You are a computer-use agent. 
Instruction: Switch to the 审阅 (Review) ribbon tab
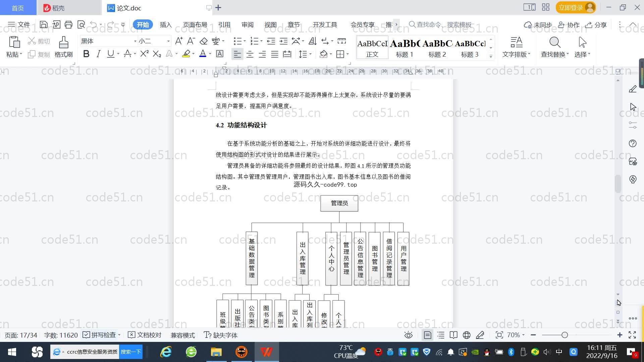(247, 25)
